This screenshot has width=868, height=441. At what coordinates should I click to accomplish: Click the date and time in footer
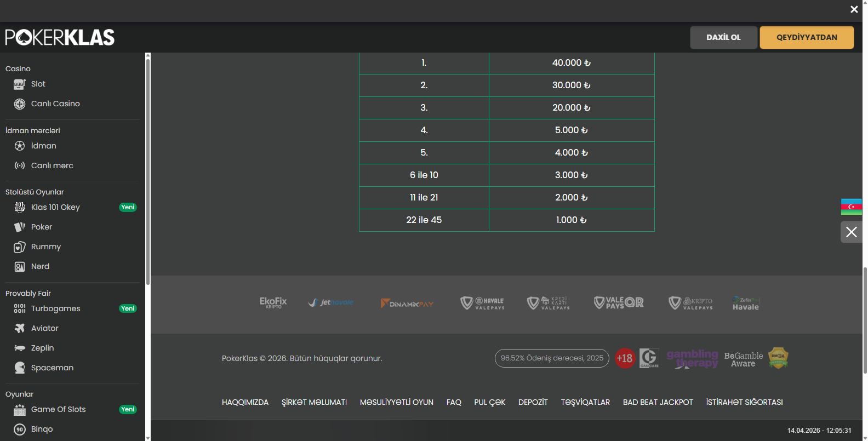pyautogui.click(x=819, y=431)
